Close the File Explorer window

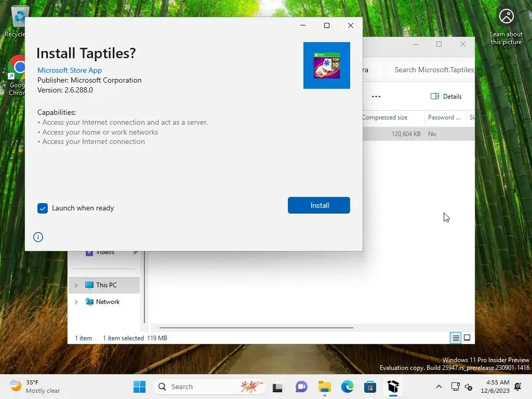[463, 44]
